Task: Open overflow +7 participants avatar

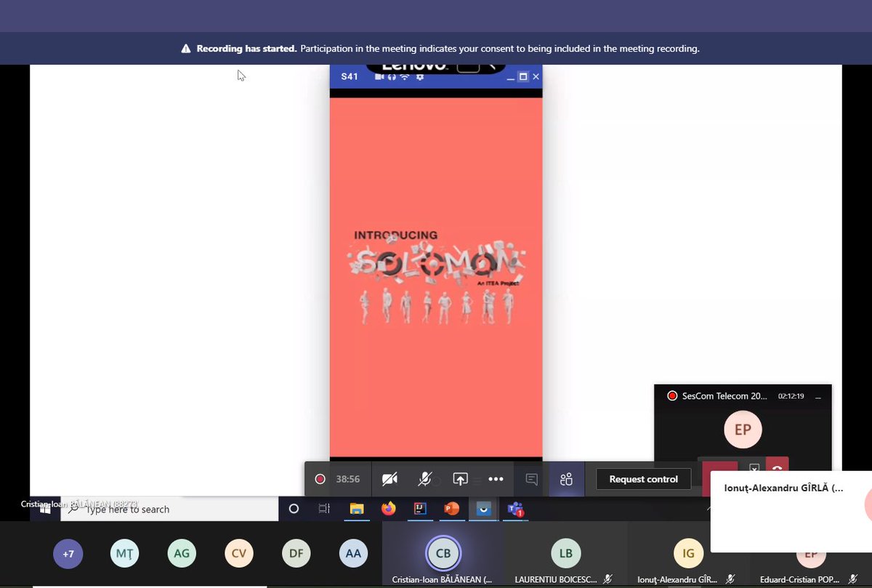Action: (68, 554)
